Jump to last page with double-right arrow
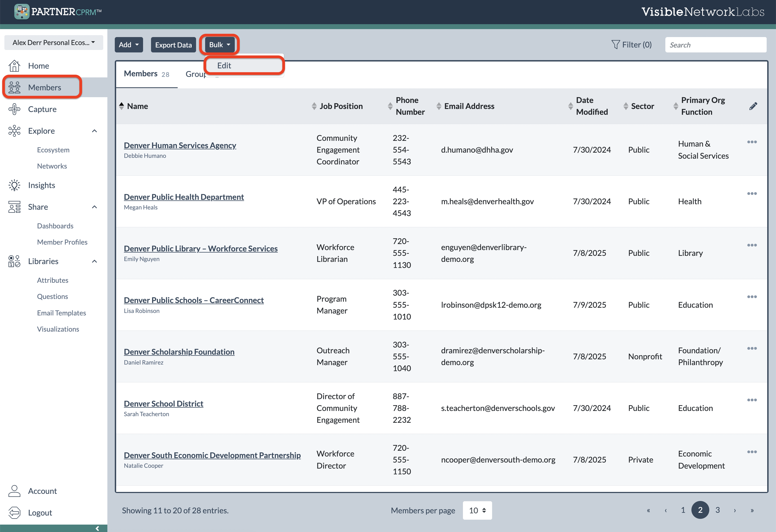The height and width of the screenshot is (532, 776). click(x=752, y=510)
